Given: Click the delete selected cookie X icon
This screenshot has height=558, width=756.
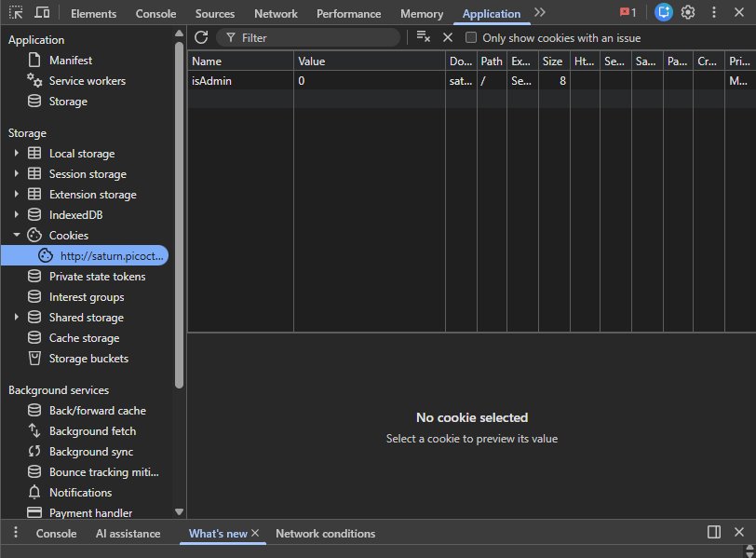Looking at the screenshot, I should click(448, 37).
